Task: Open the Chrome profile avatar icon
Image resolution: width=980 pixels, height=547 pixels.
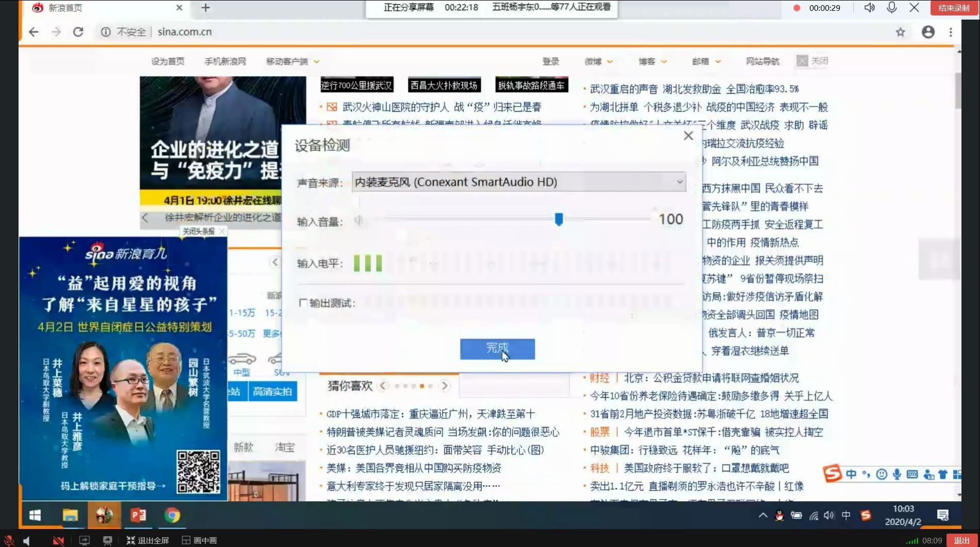Action: pyautogui.click(x=928, y=32)
